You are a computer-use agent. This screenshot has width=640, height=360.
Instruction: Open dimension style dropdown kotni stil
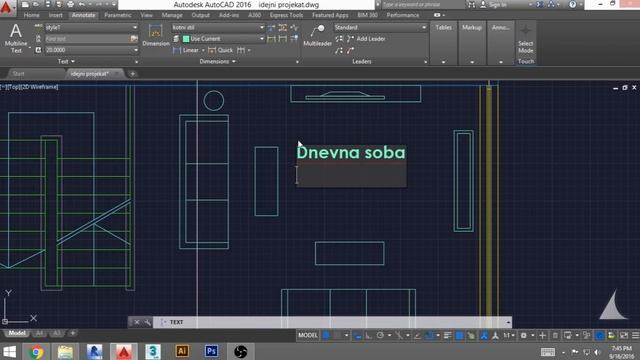(x=218, y=27)
